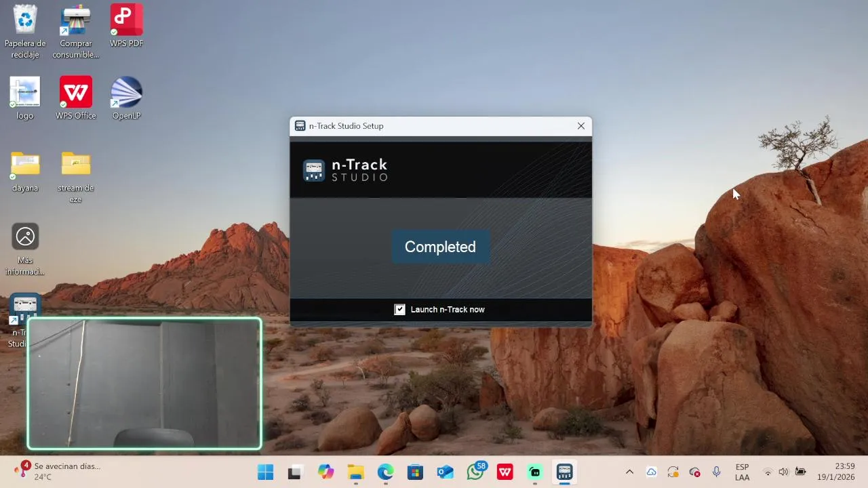Open Outlook from the taskbar
Image resolution: width=868 pixels, height=488 pixels.
click(x=445, y=472)
